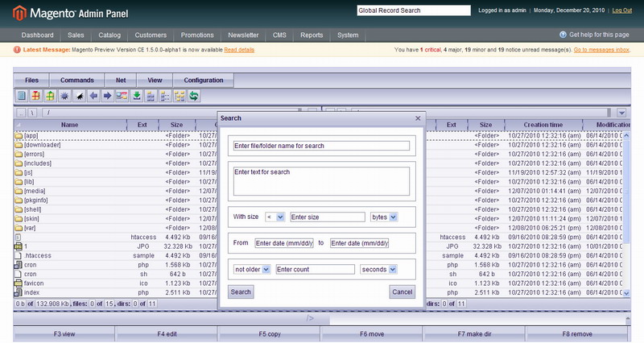
Task: Open the 'Read details' message link
Action: [x=239, y=50]
